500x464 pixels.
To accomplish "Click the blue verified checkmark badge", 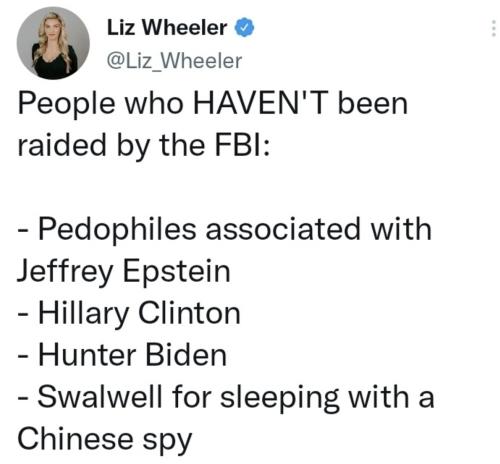I will (245, 28).
